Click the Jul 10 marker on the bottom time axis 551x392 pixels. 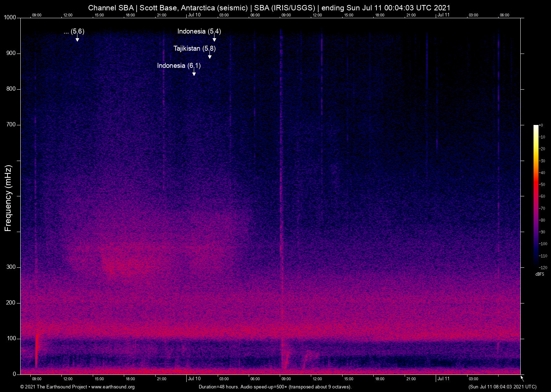point(194,379)
